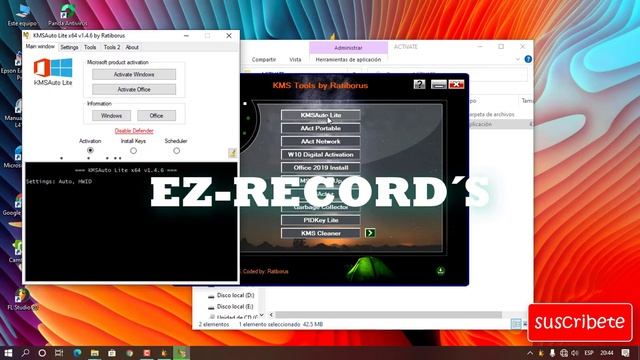Open Herramientas de aplicación tab
Screen dimensions: 640x360
tap(348, 60)
